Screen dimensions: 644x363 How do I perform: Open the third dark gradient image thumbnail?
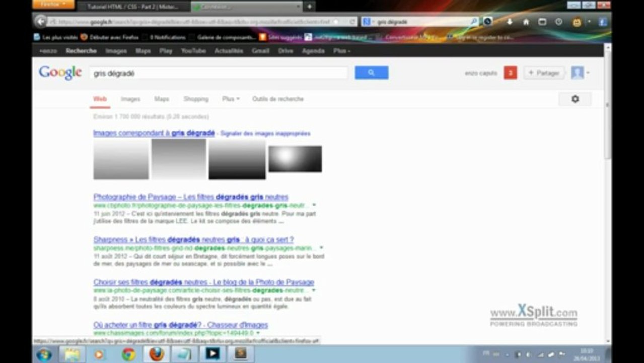[x=237, y=159]
